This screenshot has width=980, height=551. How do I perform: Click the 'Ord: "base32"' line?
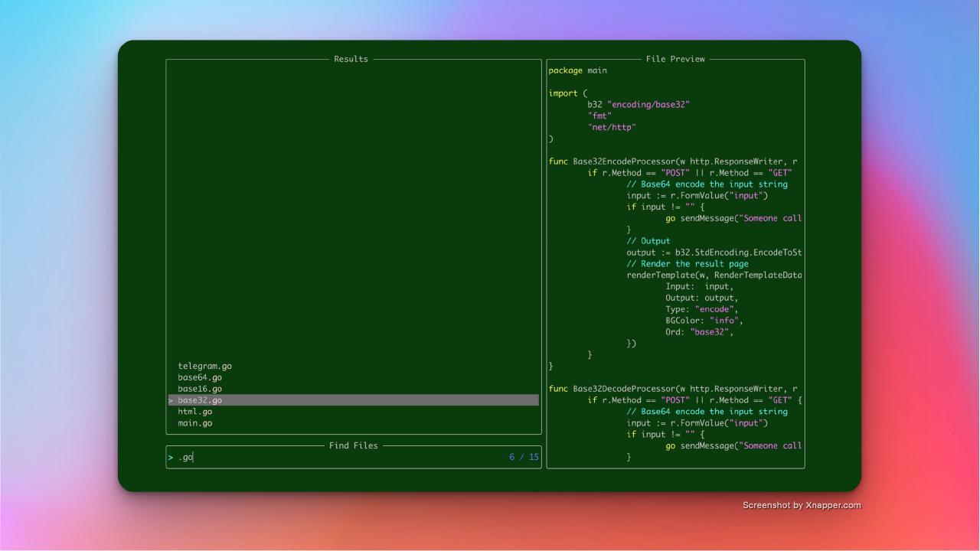[700, 332]
